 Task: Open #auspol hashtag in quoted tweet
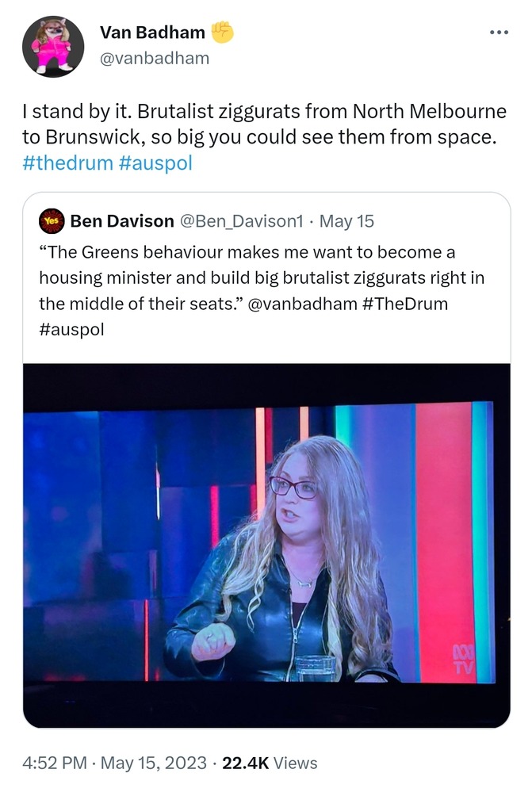tap(71, 329)
